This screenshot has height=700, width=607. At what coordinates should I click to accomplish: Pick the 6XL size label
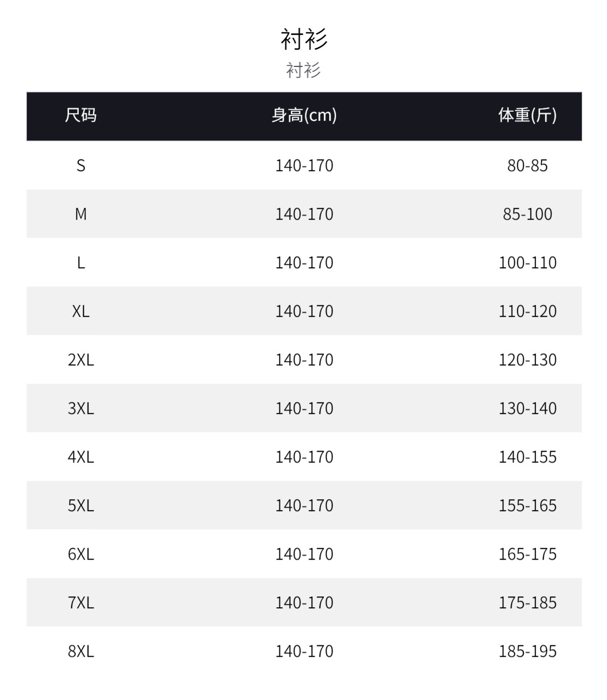[81, 554]
